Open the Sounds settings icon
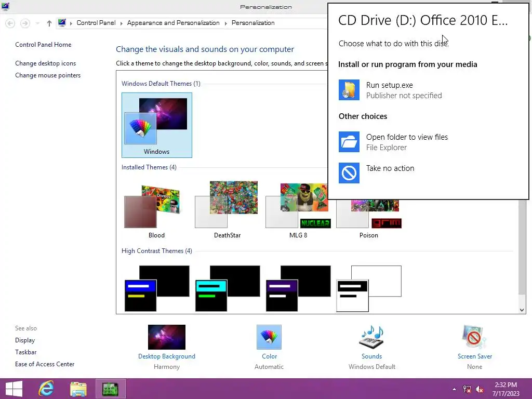532x399 pixels. pyautogui.click(x=371, y=337)
